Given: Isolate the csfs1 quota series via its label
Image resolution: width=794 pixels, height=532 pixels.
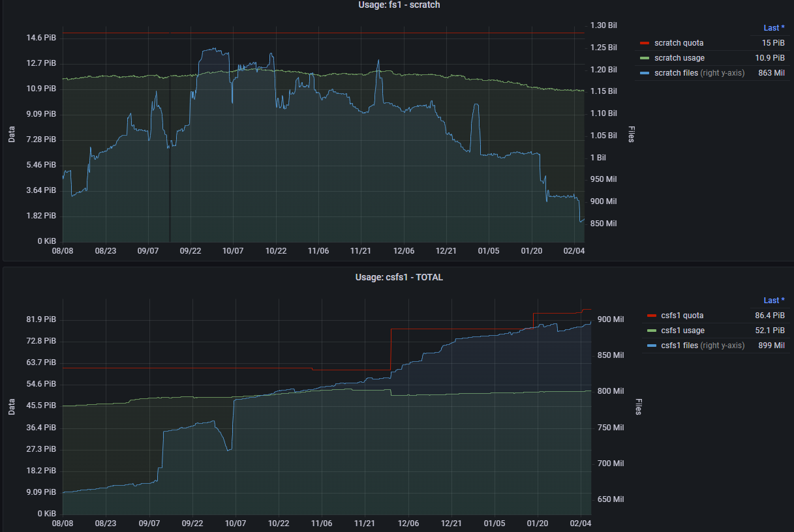Looking at the screenshot, I should [x=682, y=316].
